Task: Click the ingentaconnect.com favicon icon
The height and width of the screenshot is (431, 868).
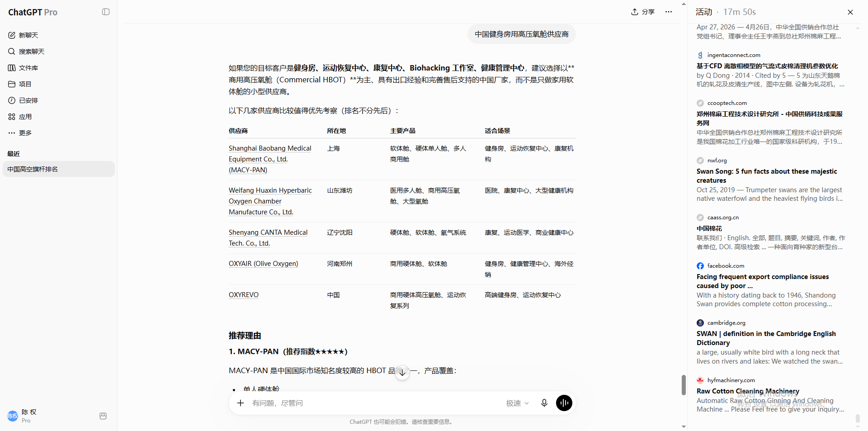Action: point(700,55)
